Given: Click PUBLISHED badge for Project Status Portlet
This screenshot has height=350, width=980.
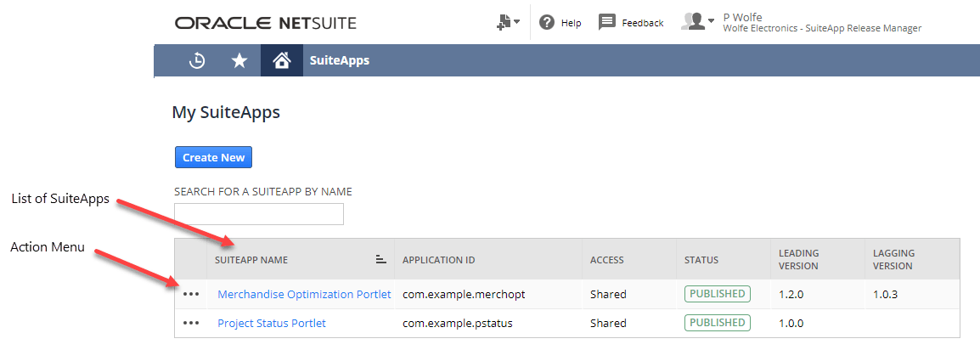Looking at the screenshot, I should [718, 323].
